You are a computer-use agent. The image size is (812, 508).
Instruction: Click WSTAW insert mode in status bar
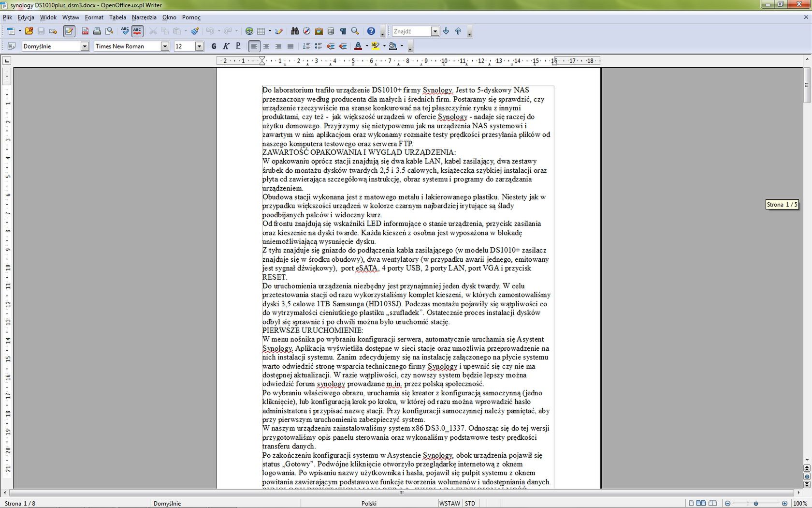tap(449, 503)
